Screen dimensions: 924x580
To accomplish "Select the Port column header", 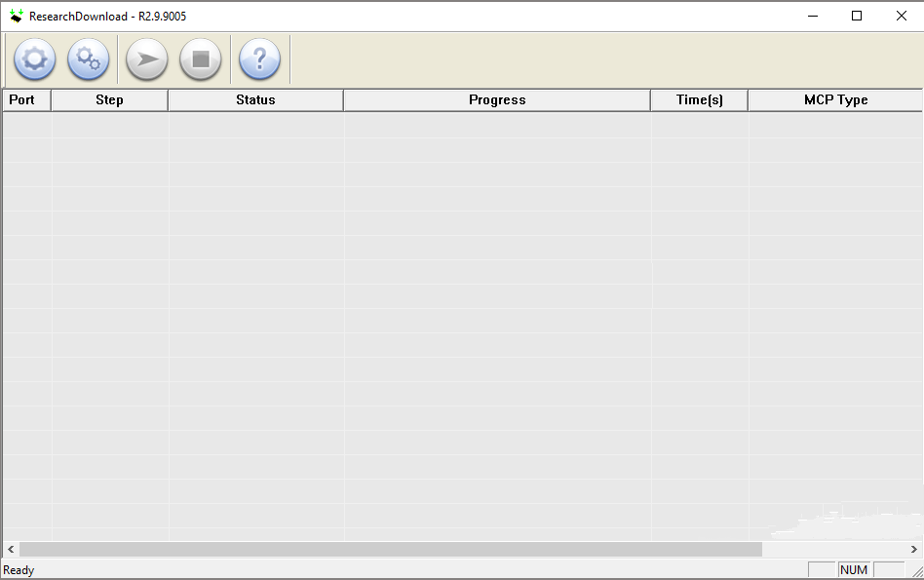I will pos(26,99).
